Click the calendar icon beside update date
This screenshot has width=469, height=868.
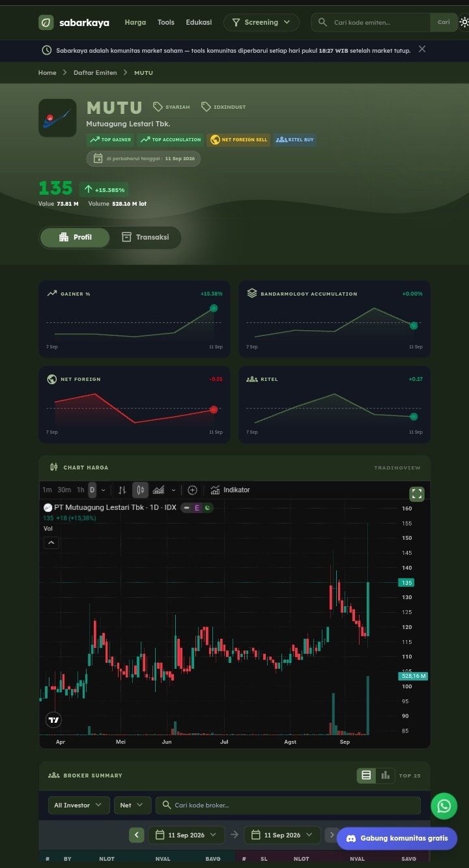point(98,158)
